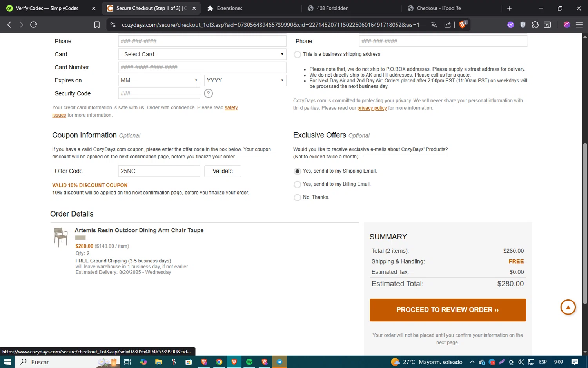Open the notification center icon
Screen dimensions: 588x368
coord(575,362)
